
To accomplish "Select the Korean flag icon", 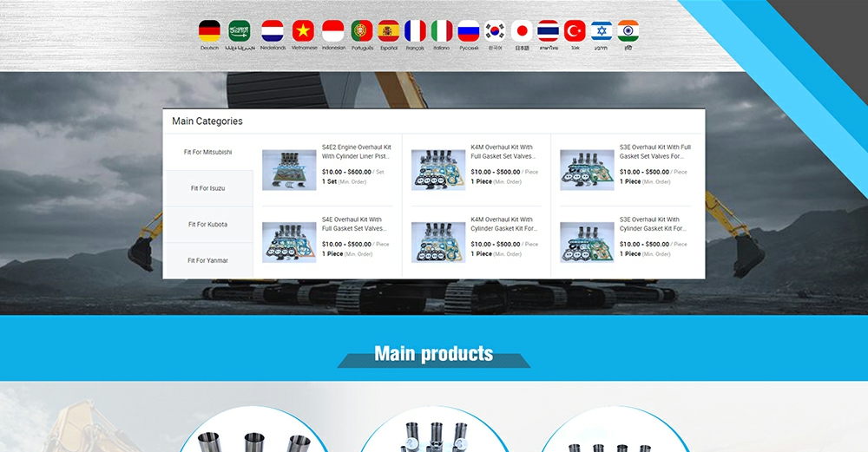I will 495,31.
